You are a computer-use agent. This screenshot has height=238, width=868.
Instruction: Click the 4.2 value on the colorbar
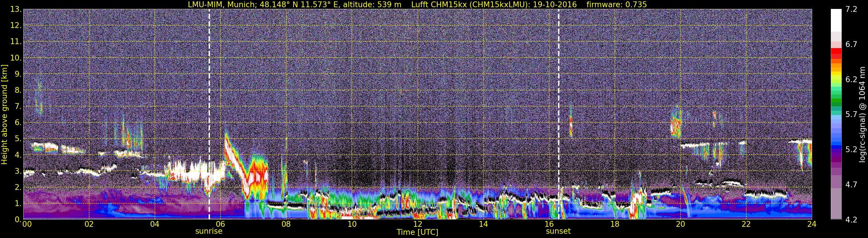tap(851, 220)
